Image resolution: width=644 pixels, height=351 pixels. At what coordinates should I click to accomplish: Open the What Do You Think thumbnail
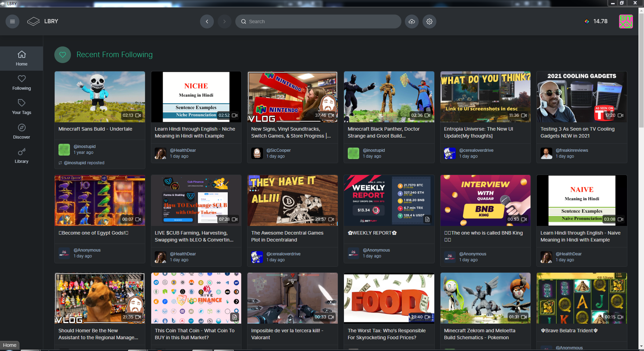[x=486, y=97]
